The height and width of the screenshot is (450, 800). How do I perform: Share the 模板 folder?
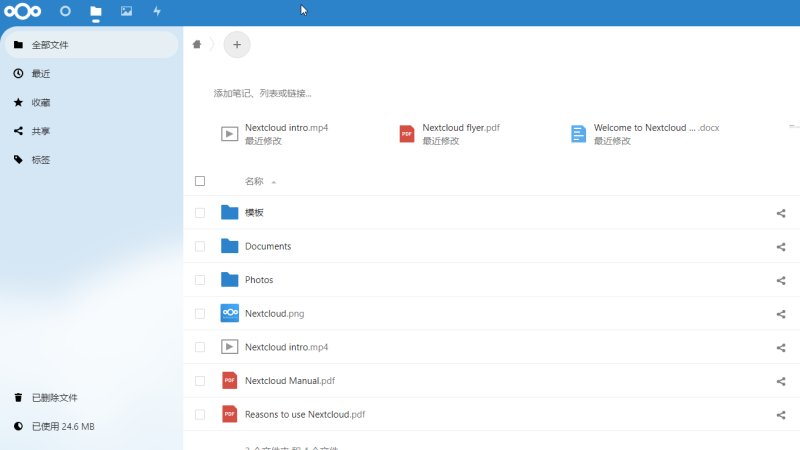pos(781,213)
